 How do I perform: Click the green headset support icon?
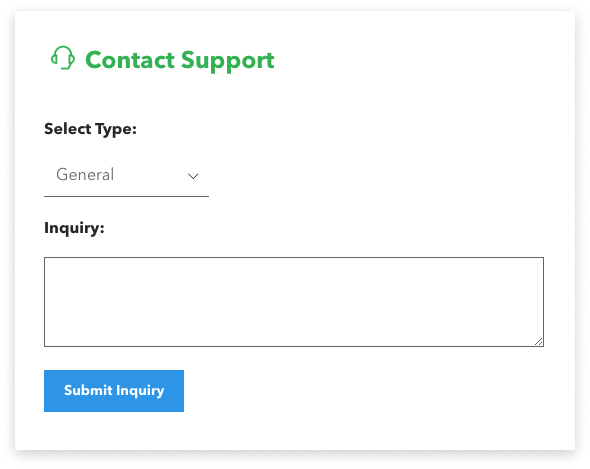click(x=63, y=58)
